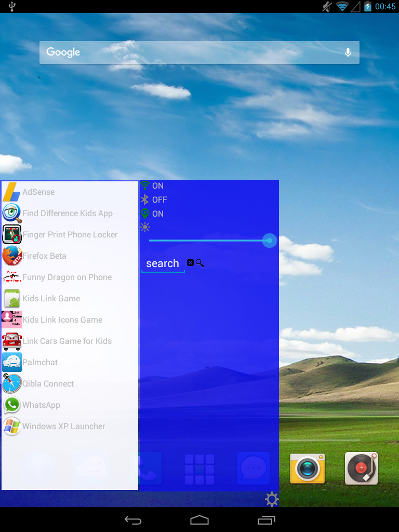Launch Link Cars Game for Kids icon
Screen dimensions: 399x532
tap(12, 341)
